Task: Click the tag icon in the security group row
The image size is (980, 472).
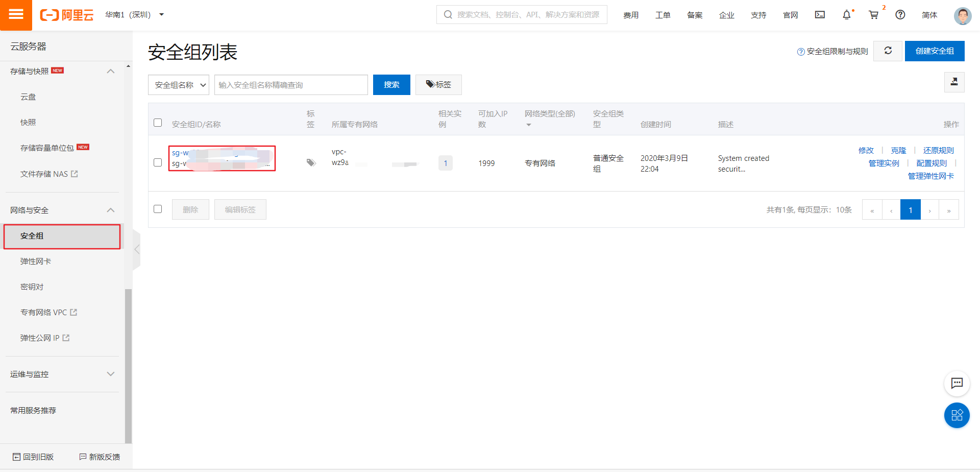Action: pos(311,162)
